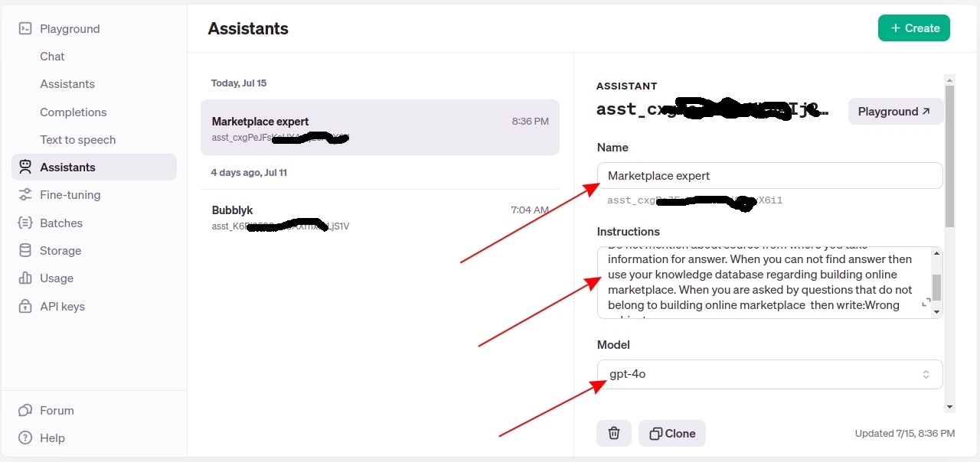The height and width of the screenshot is (462, 980).
Task: Click the Assistants robot icon in sidebar
Action: tap(25, 168)
